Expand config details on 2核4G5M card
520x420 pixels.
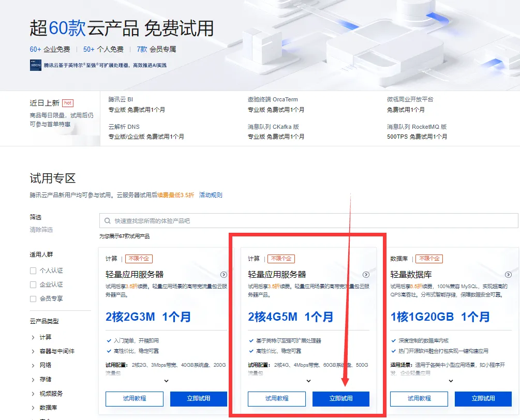click(x=309, y=381)
